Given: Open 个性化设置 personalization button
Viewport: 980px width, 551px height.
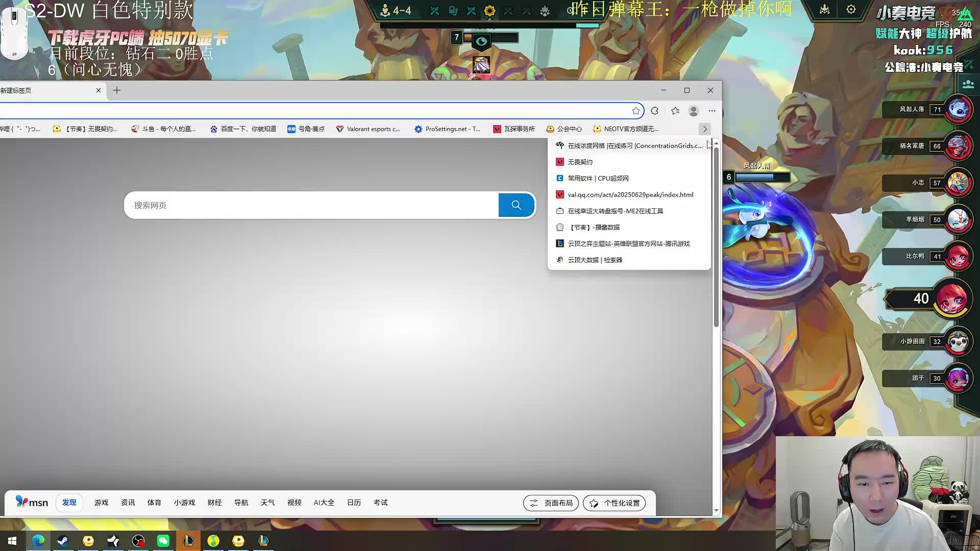Looking at the screenshot, I should point(614,503).
